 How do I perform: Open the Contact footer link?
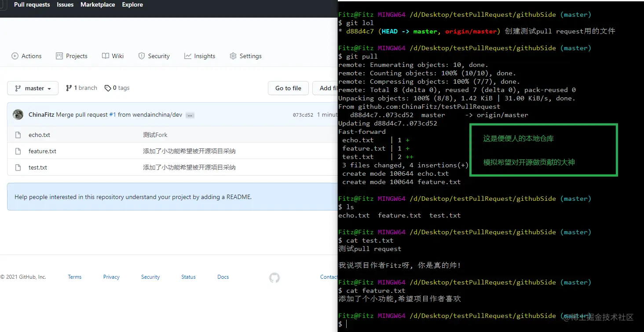point(329,277)
